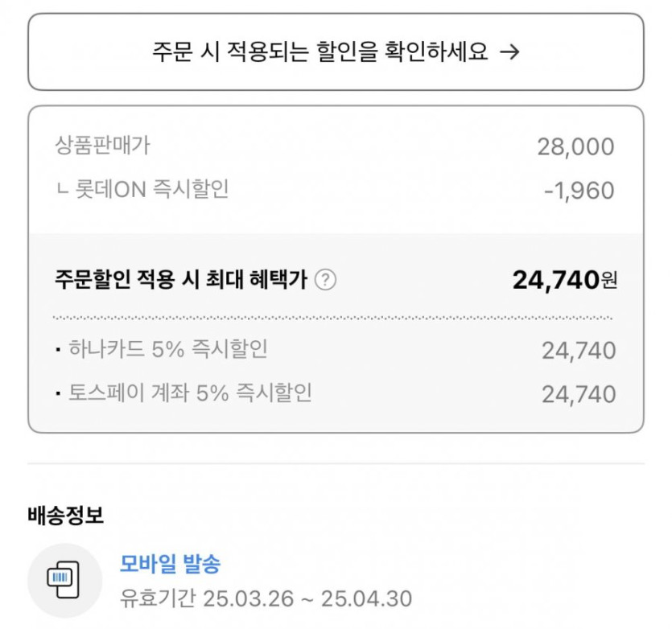Select the 롯데ON 즉시할인 row label
Screen dimensions: 672x629
pyautogui.click(x=142, y=190)
